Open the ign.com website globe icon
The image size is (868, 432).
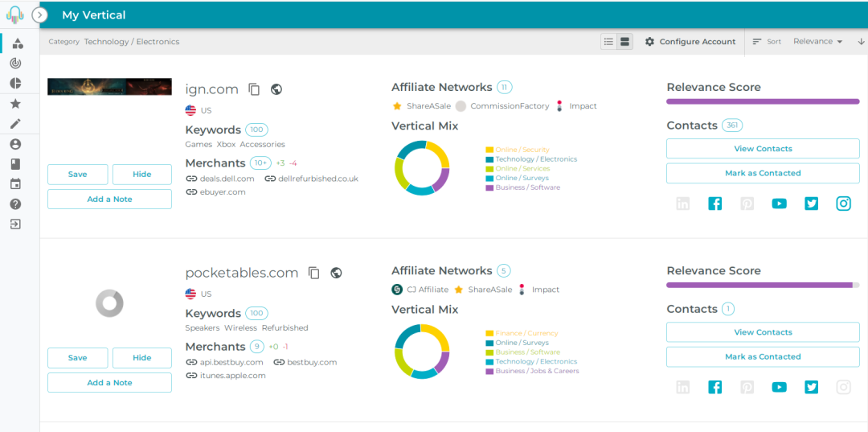coord(276,89)
